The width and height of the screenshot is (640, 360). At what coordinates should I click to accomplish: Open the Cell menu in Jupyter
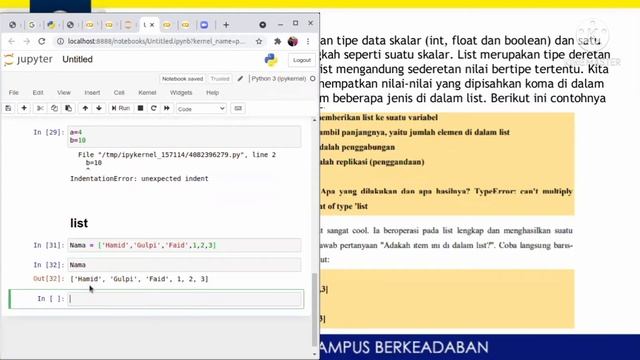click(119, 93)
